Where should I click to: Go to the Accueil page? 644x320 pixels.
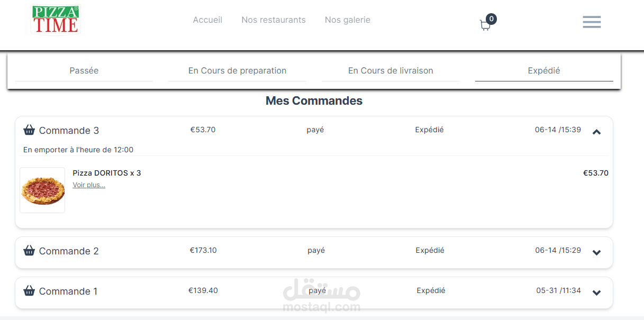point(207,20)
